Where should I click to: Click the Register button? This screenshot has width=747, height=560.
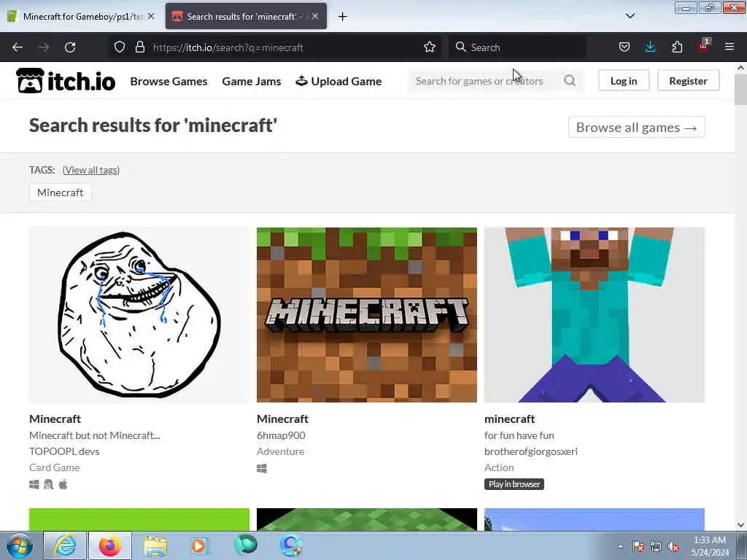click(688, 81)
